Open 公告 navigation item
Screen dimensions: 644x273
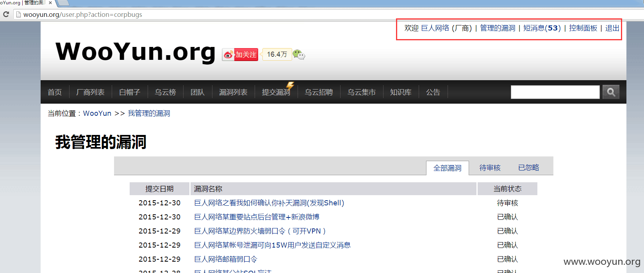(x=433, y=92)
